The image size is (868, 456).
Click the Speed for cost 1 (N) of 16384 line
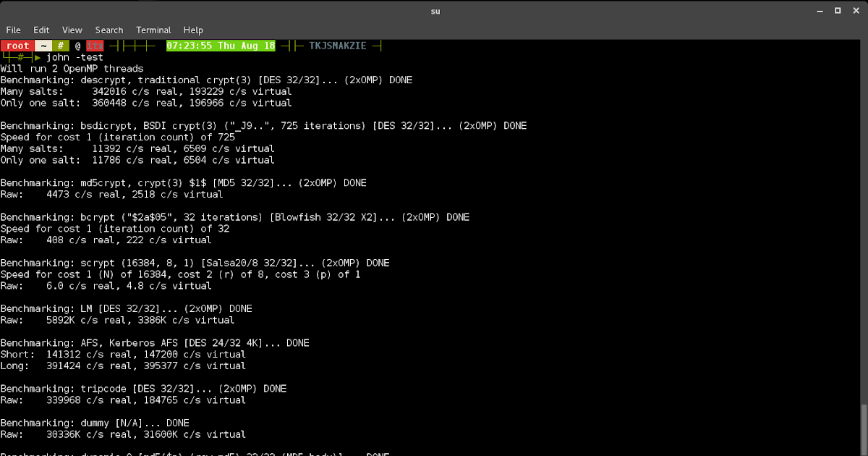click(180, 274)
